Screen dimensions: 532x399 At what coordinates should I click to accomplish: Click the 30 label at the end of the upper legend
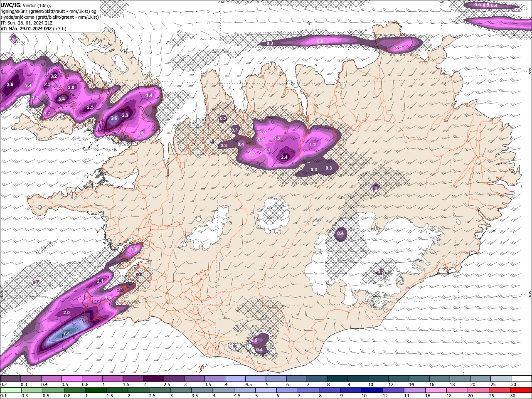coord(514,384)
